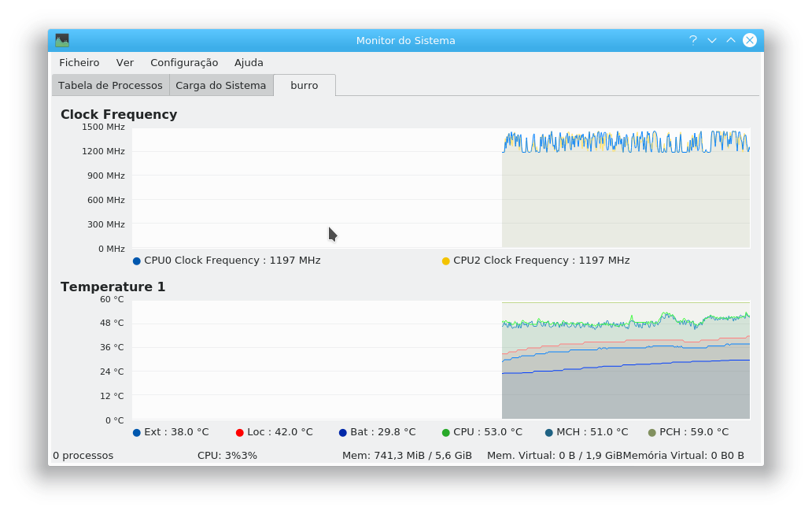
Task: Click the '600 MHz' axis label
Action: pos(105,200)
